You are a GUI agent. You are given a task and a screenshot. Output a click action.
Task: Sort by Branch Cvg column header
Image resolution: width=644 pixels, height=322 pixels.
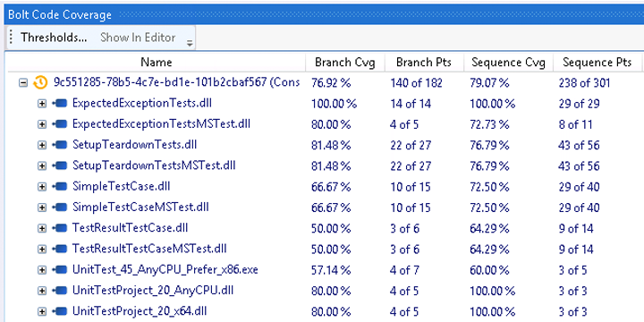coord(345,63)
